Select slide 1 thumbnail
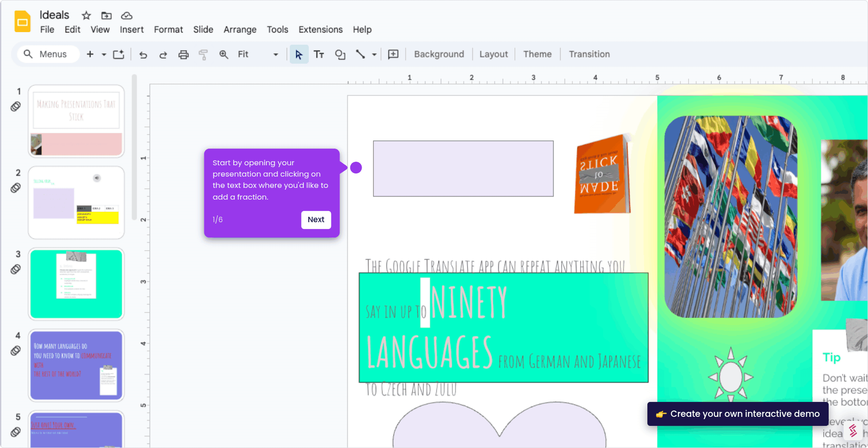 click(76, 121)
